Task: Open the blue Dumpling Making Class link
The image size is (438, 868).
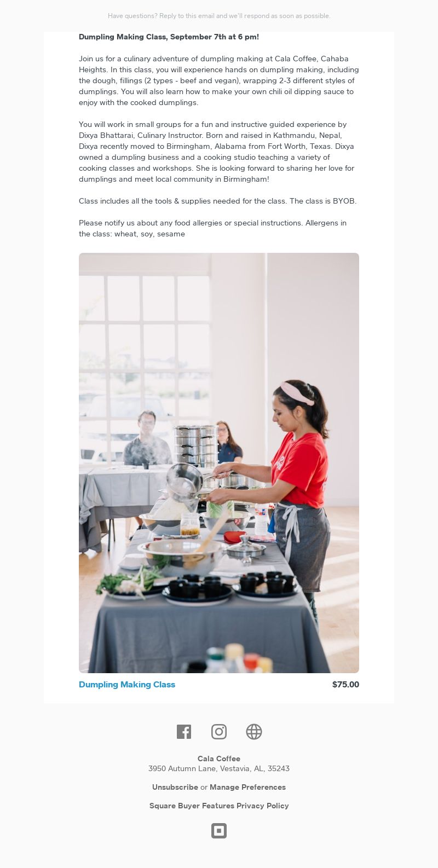Action: click(x=127, y=685)
